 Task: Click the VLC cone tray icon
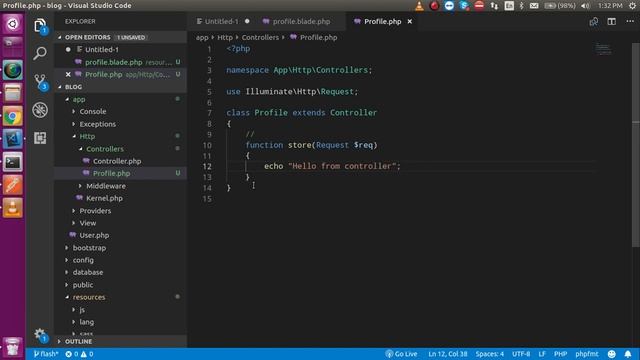419,6
